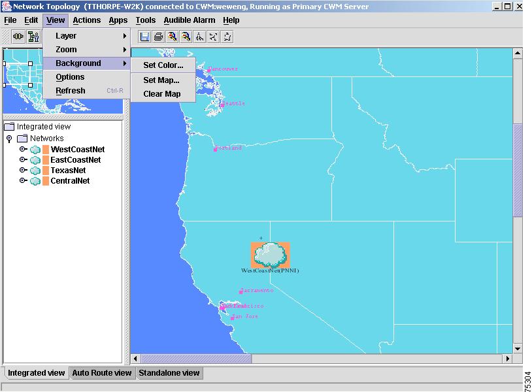Expand the EastCoastNet tree node
The width and height of the screenshot is (532, 392).
pos(23,159)
